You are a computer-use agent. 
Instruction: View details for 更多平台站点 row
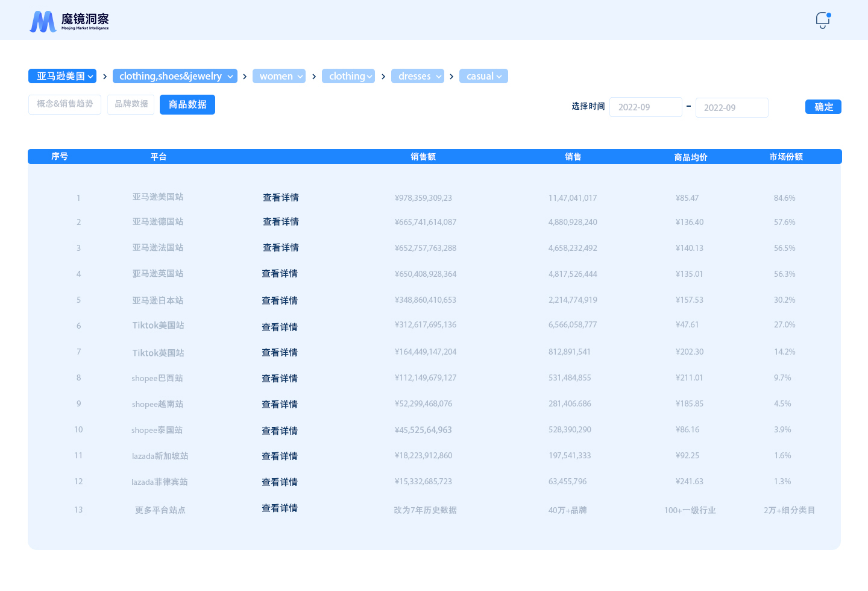[x=280, y=508]
